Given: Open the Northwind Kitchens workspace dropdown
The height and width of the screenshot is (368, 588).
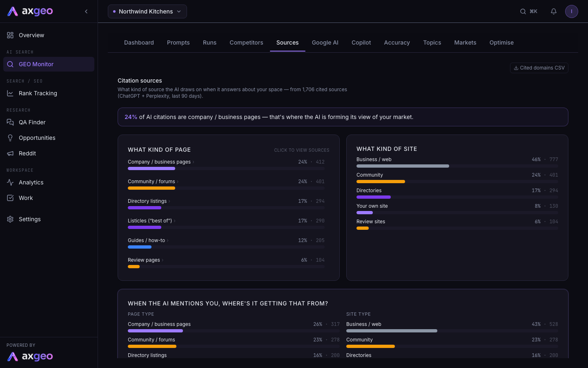Looking at the screenshot, I should 147,11.
